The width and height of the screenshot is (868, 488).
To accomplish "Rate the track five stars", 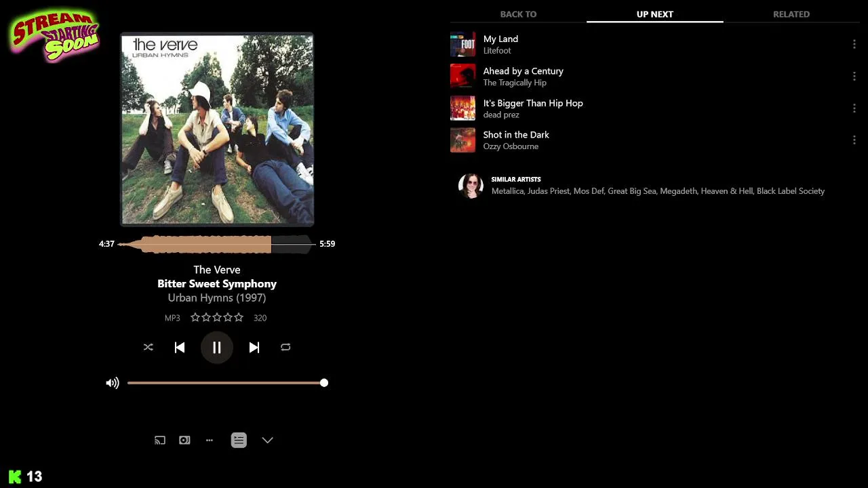I will coord(238,317).
